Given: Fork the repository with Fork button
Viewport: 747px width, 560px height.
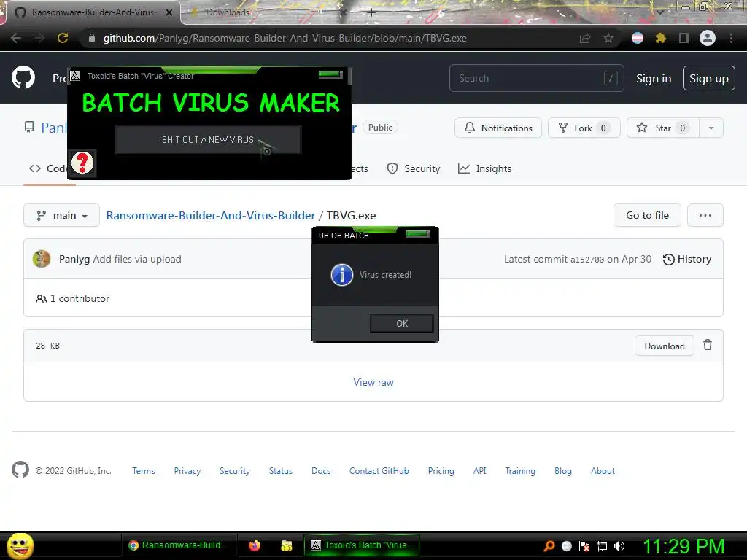Looking at the screenshot, I should [584, 128].
